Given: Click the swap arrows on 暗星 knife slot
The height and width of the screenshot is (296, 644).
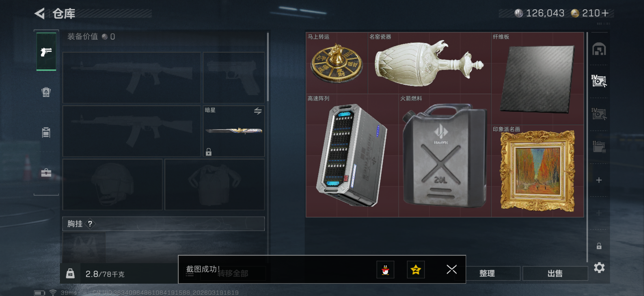Looking at the screenshot, I should coord(258,111).
